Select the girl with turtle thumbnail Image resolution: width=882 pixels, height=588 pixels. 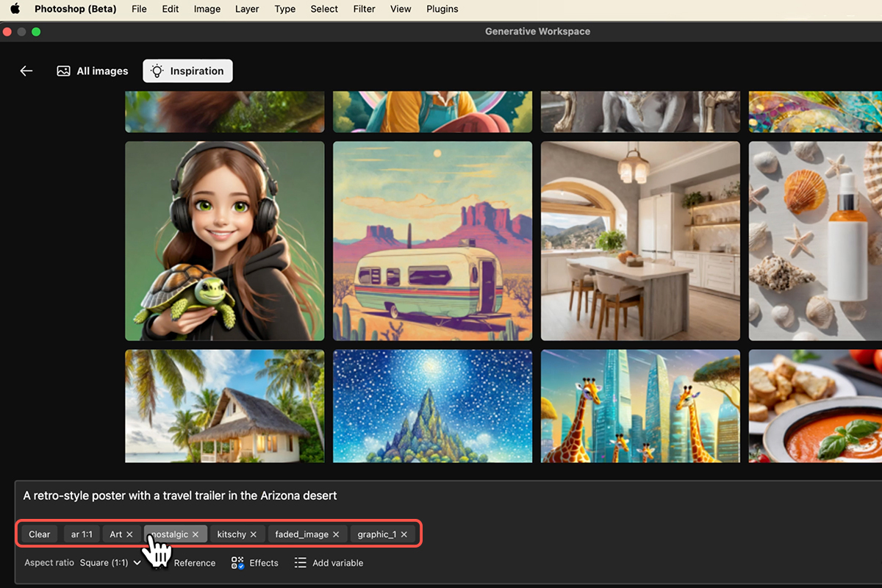coord(225,241)
